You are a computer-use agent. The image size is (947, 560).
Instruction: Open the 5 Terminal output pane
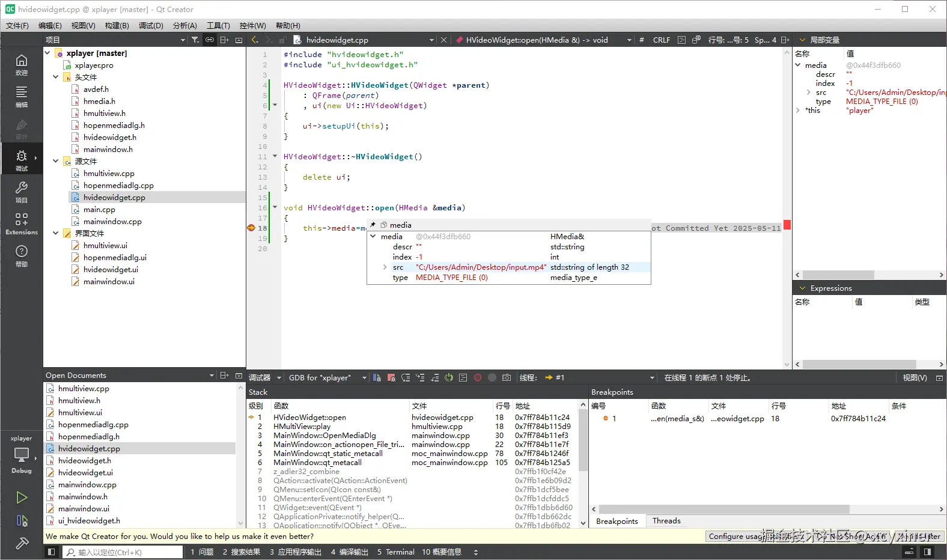pos(396,552)
